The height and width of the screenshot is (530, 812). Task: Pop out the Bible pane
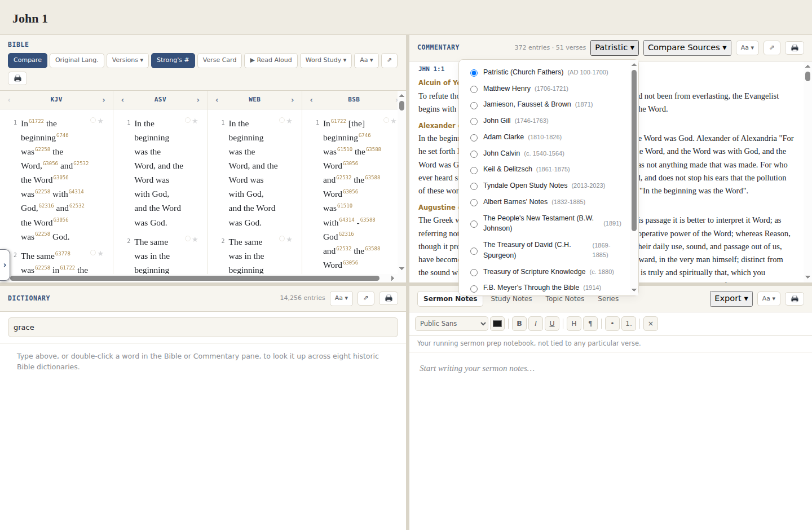[389, 60]
